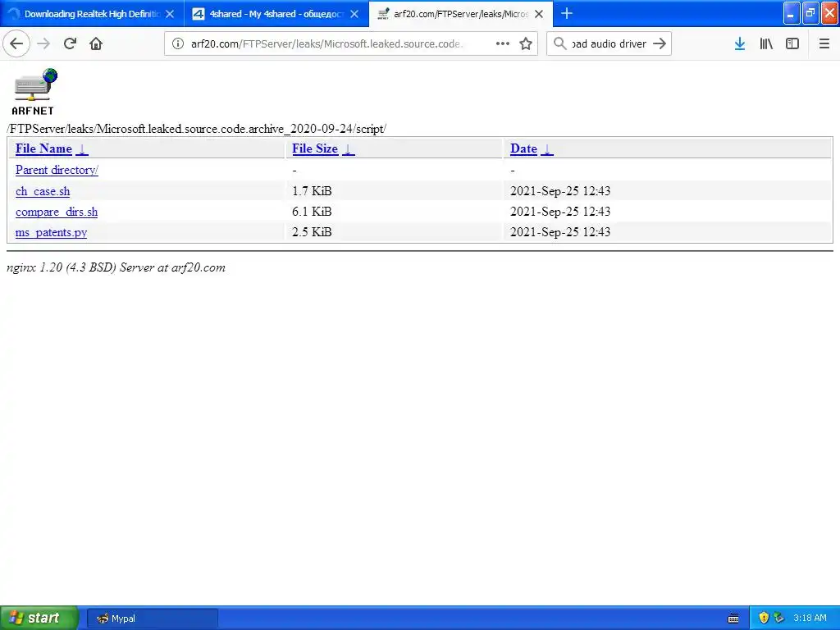The width and height of the screenshot is (840, 630).
Task: Click the 6.1 KiB size cell
Action: coord(312,211)
